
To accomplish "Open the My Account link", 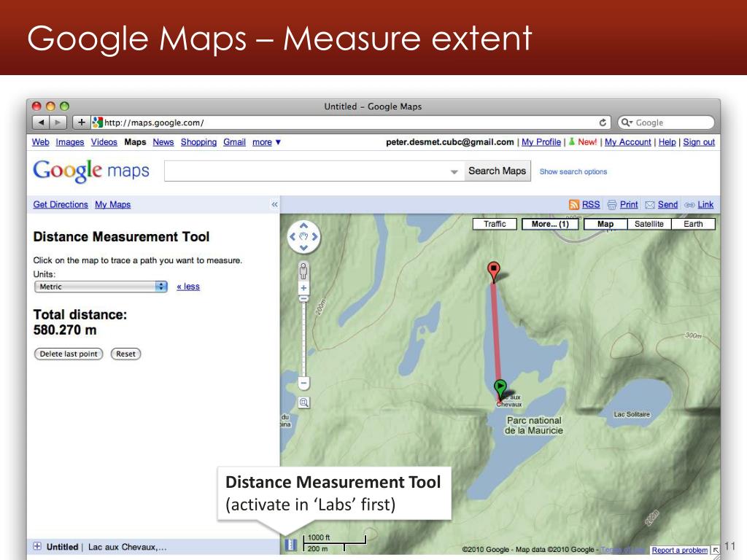I will 628,142.
